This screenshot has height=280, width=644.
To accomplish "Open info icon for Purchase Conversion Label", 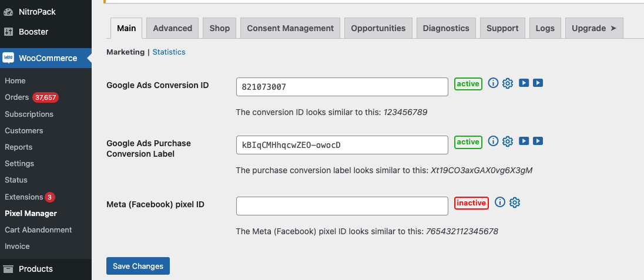I will 493,141.
